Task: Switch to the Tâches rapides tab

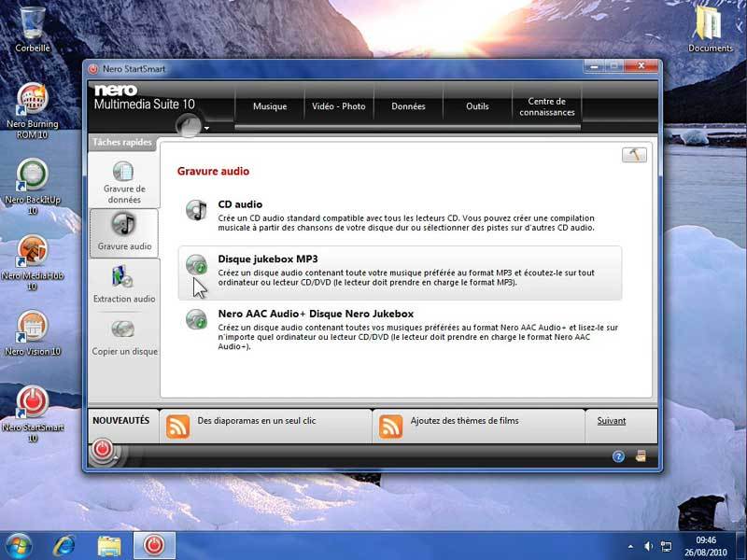Action: click(122, 143)
